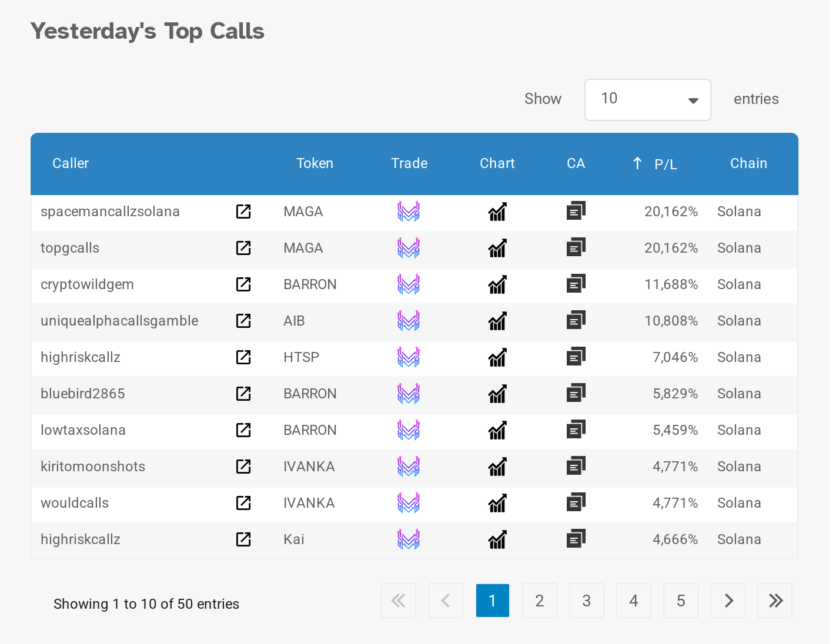Jump to next page arrow
The width and height of the screenshot is (829, 644).
[x=728, y=601]
